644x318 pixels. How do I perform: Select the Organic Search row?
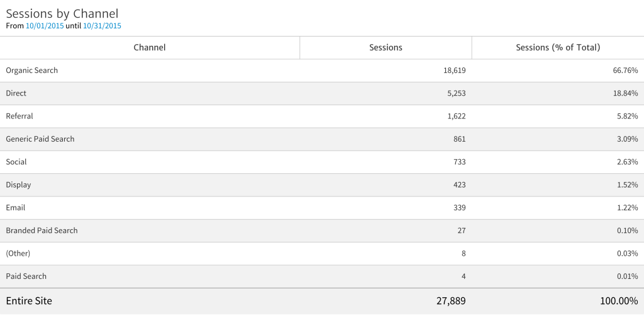tap(32, 71)
